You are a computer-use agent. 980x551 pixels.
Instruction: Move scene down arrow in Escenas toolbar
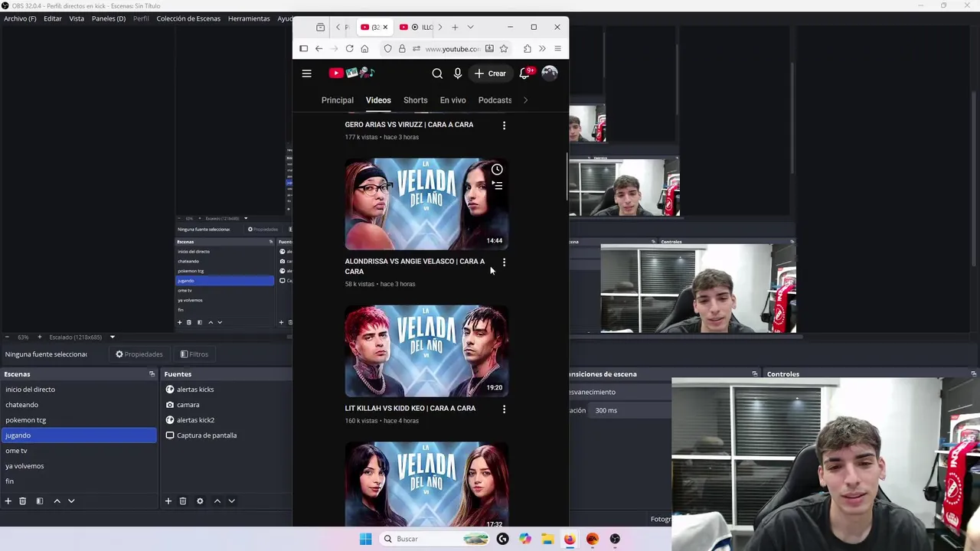[x=71, y=501]
